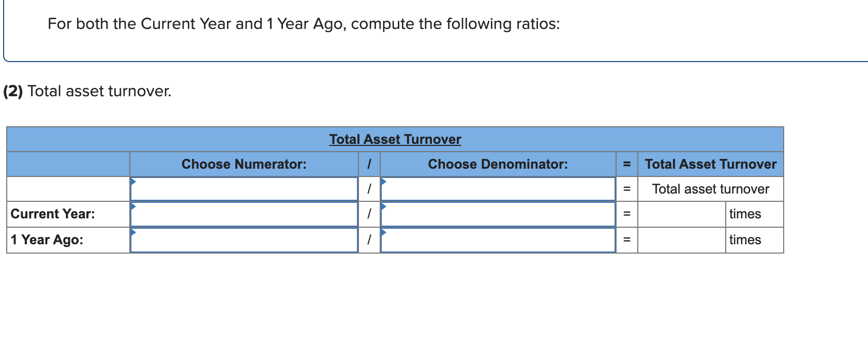Open the 1 Year Ago denominator dropdown
The image size is (868, 355).
click(x=497, y=239)
